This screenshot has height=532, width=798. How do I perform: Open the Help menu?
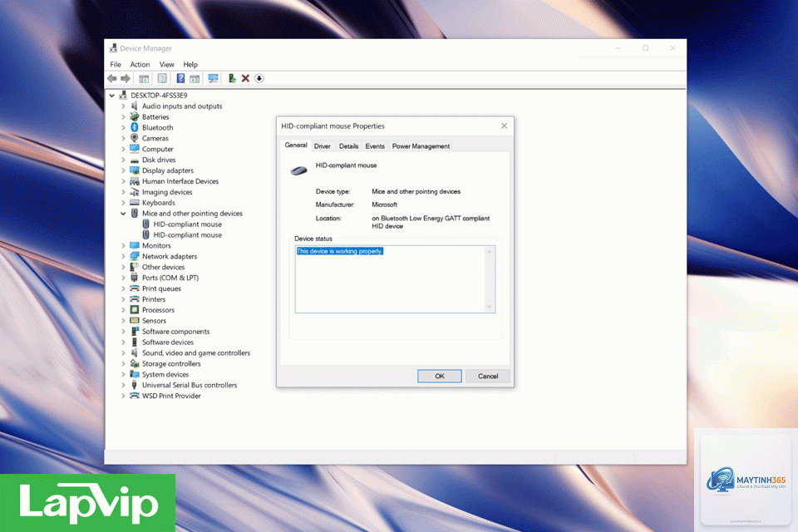(190, 65)
